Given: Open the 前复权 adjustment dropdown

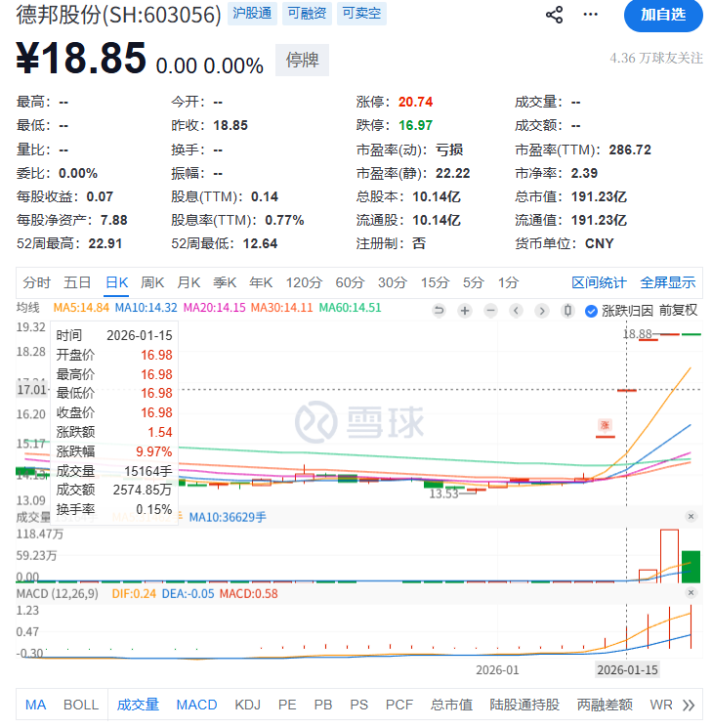Looking at the screenshot, I should pyautogui.click(x=678, y=310).
